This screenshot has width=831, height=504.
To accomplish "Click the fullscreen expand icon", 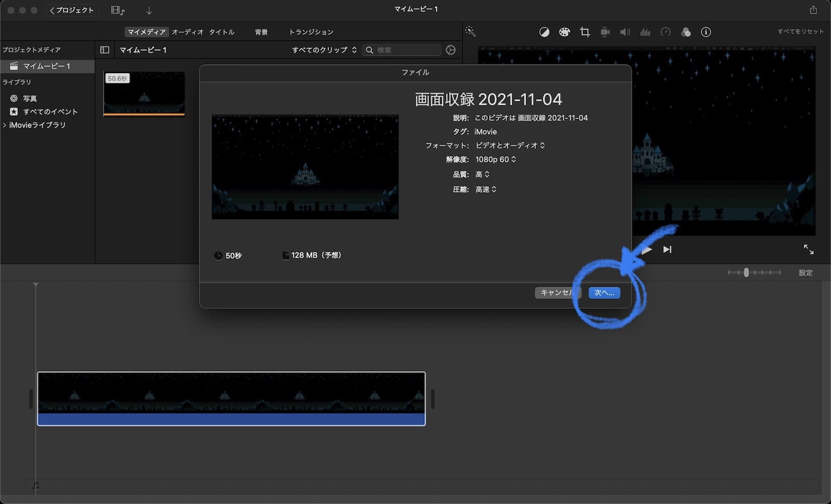I will coord(809,249).
